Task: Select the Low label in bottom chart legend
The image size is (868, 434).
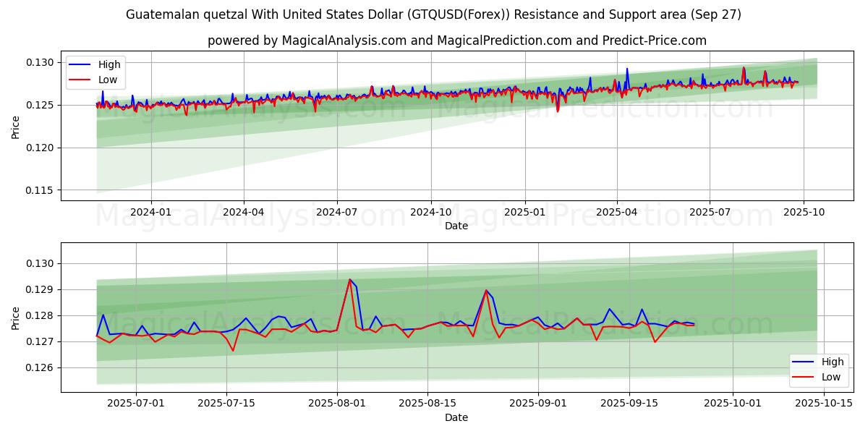Action: [831, 377]
